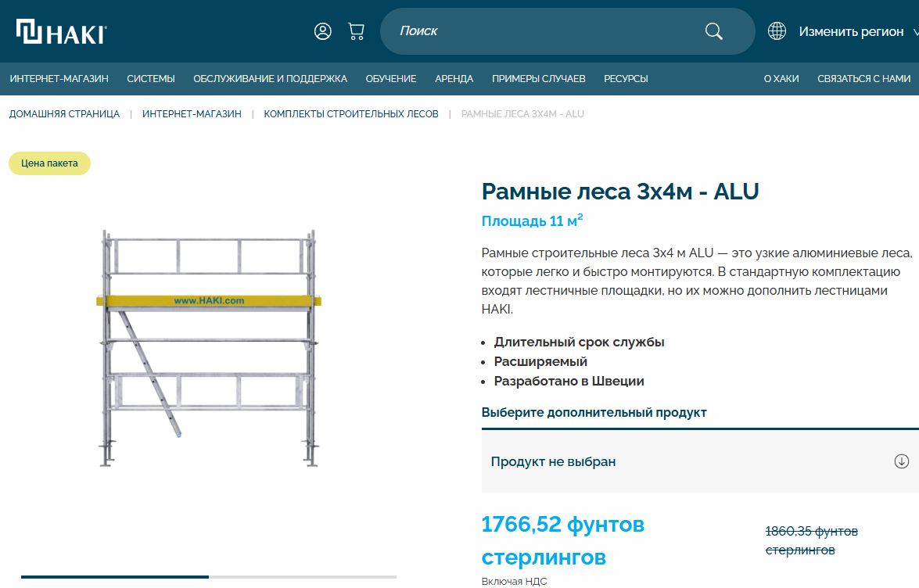Viewport: 919px width, 588px height.
Task: Go to the О ХАКИ page
Action: coord(781,78)
